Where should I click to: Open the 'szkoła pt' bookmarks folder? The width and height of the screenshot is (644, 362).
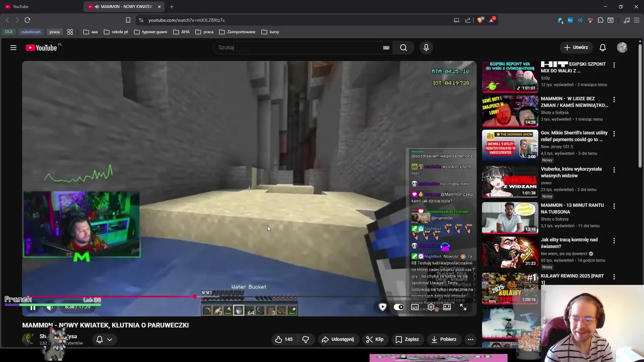pos(116,32)
